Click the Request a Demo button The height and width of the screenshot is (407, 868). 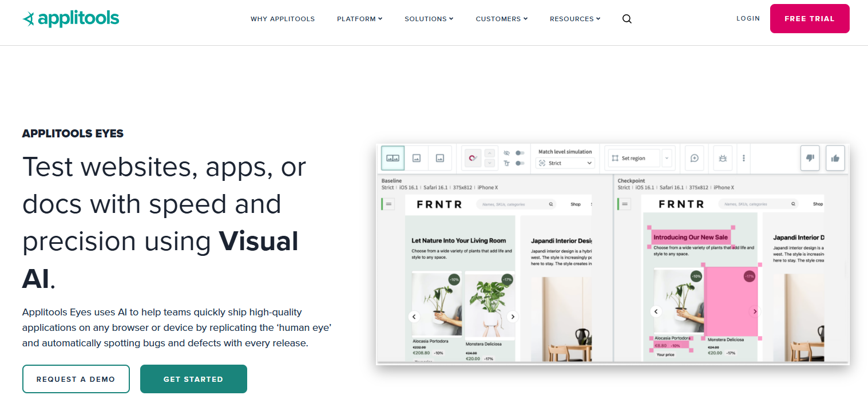coord(76,379)
